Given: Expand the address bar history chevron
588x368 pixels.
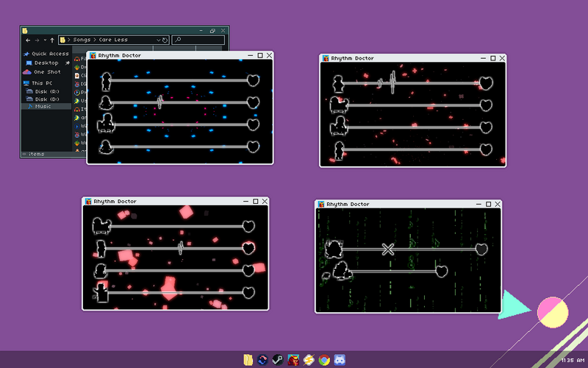Looking at the screenshot, I should click(x=158, y=40).
